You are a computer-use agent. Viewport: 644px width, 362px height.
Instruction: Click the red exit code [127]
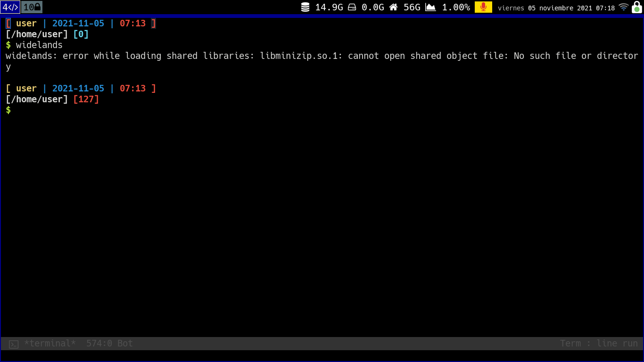[86, 99]
